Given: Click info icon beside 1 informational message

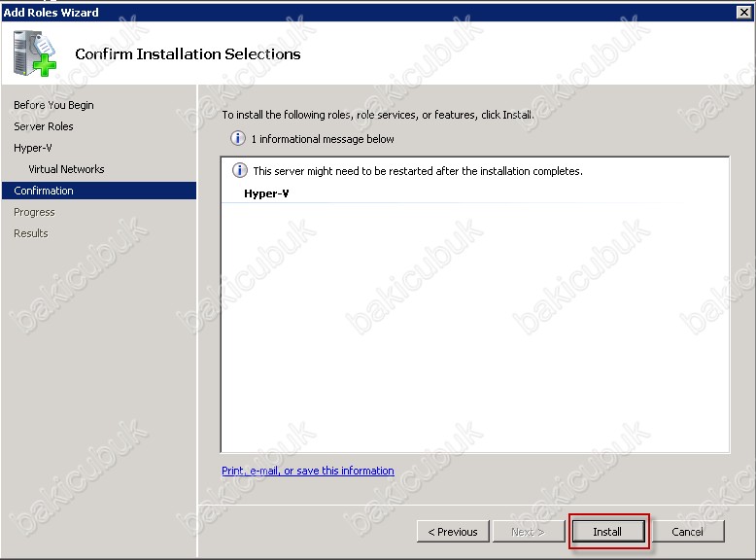Looking at the screenshot, I should pyautogui.click(x=237, y=138).
